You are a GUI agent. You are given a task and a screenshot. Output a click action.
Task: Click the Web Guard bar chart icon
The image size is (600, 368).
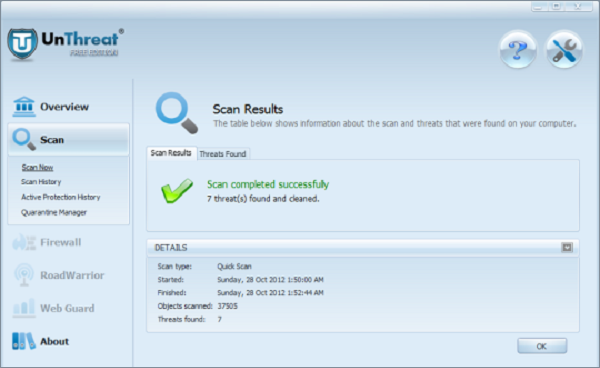pos(24,308)
